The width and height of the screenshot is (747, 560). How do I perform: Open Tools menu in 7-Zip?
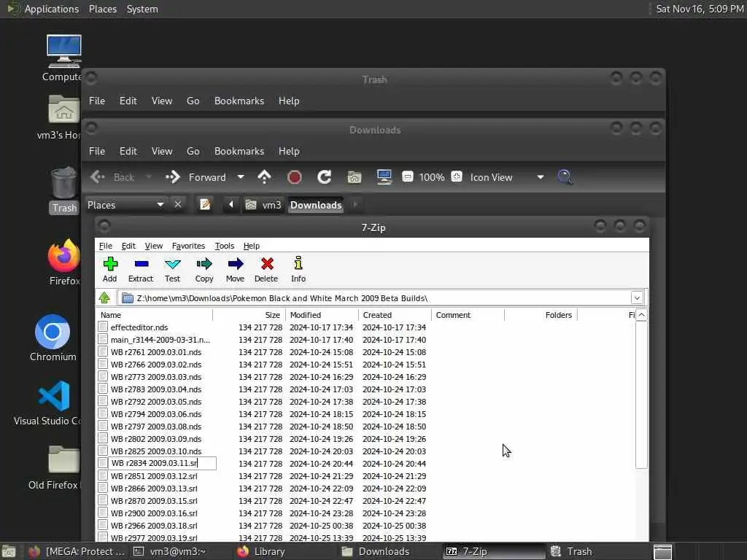[225, 246]
